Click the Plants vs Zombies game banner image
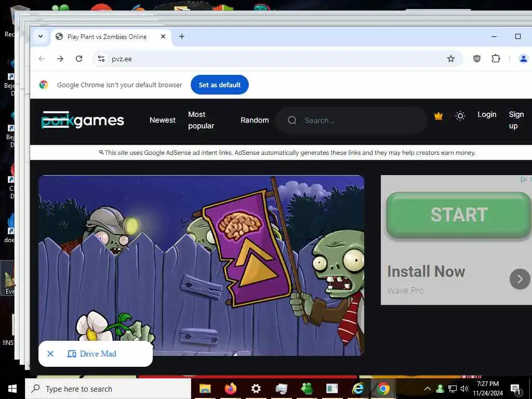 [x=201, y=265]
